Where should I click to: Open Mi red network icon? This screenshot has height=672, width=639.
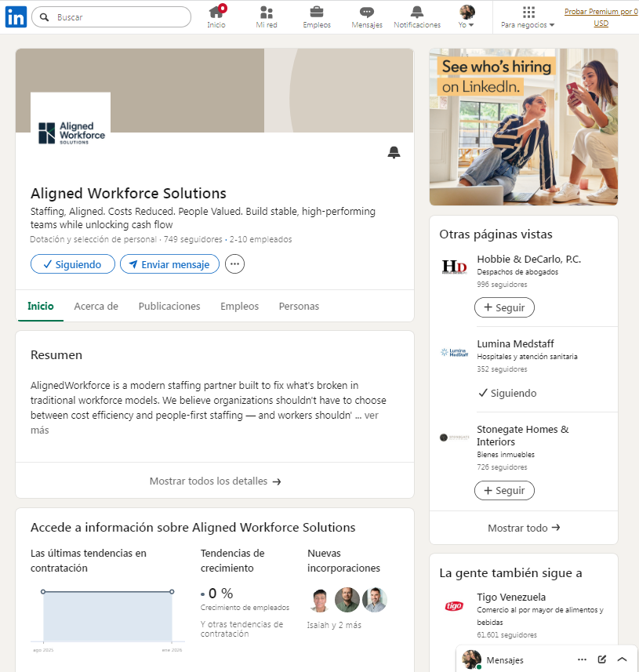coord(267,16)
